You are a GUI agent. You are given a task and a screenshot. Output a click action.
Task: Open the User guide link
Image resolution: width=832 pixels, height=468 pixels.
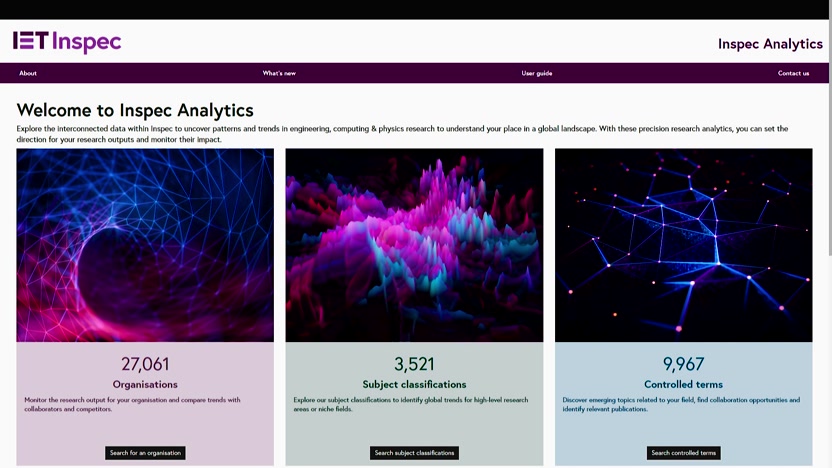tap(536, 73)
